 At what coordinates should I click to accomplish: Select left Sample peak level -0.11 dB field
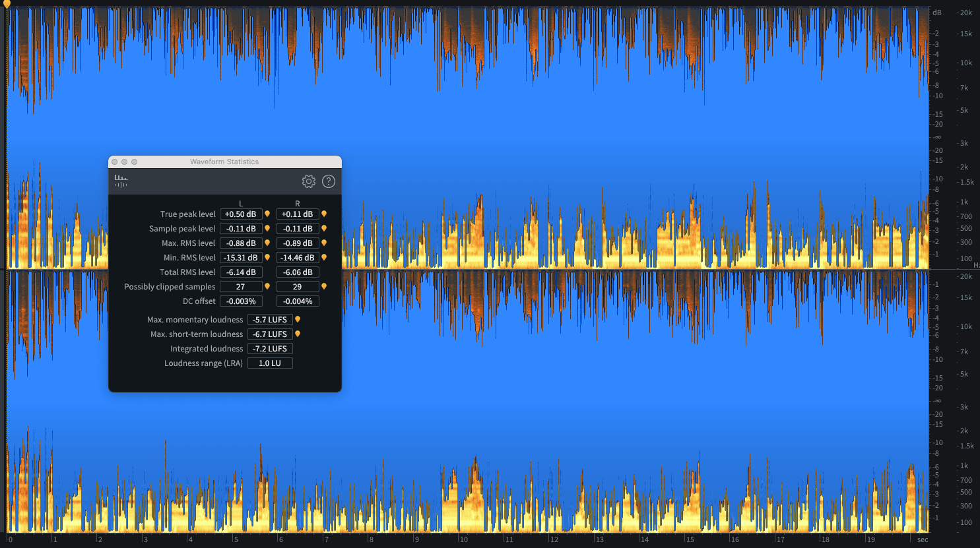coord(241,229)
